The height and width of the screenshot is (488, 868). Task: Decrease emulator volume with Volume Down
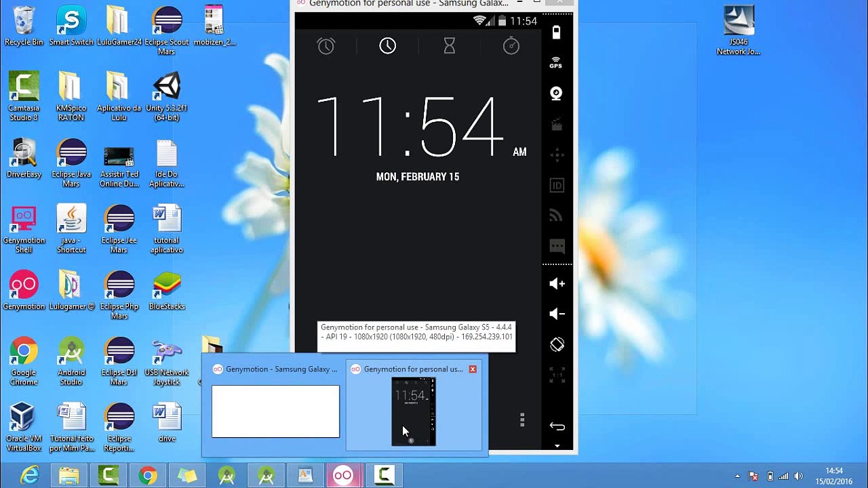coord(556,314)
